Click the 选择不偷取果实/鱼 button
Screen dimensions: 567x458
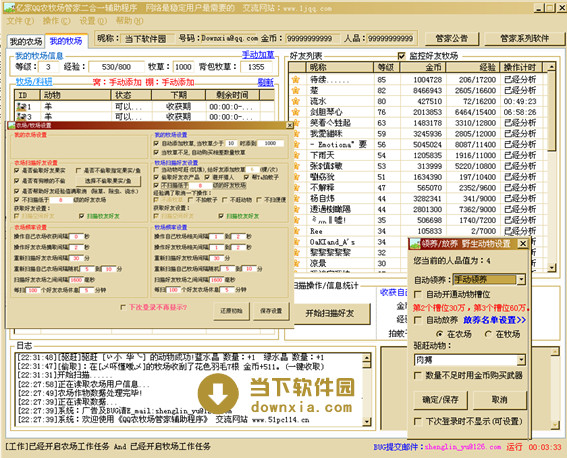click(x=108, y=181)
